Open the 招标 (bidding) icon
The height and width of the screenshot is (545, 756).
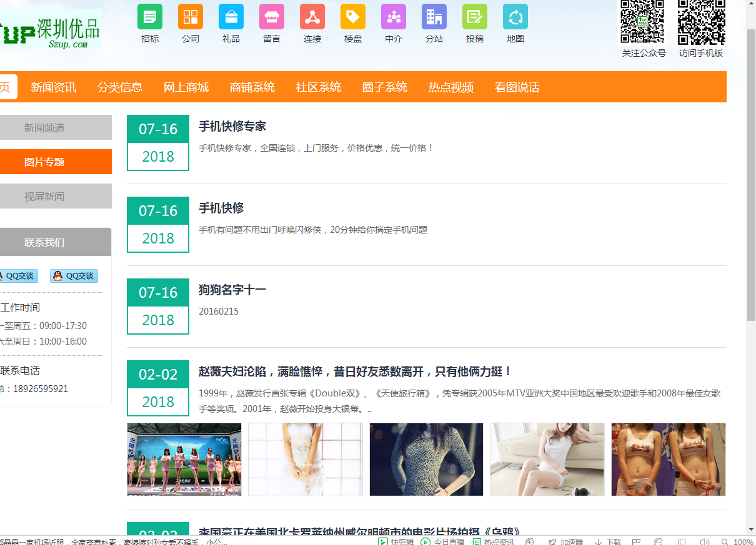150,17
